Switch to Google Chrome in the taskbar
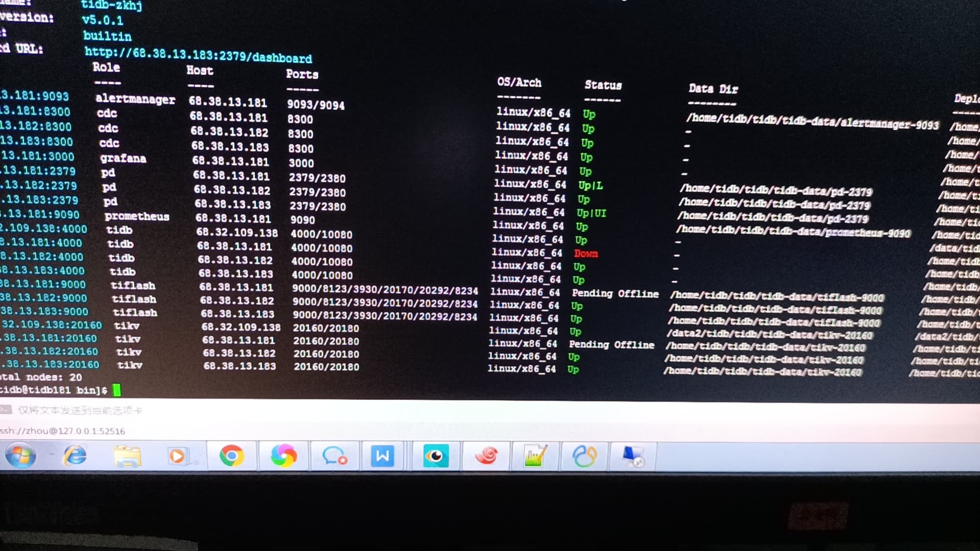Image resolution: width=980 pixels, height=551 pixels. [x=231, y=456]
